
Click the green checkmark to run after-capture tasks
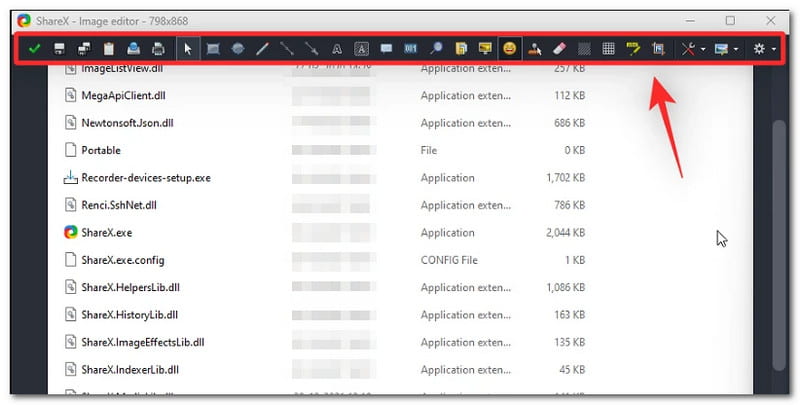35,49
